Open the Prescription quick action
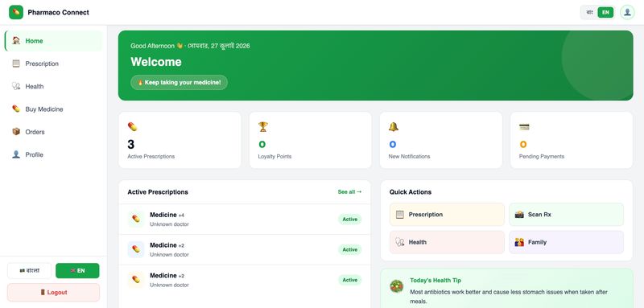The height and width of the screenshot is (308, 644). coord(447,215)
